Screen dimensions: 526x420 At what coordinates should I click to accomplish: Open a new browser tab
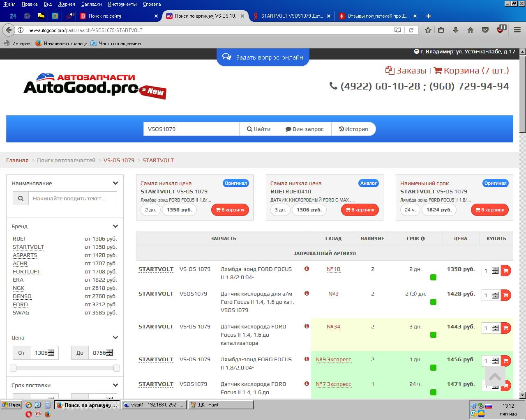pos(429,16)
